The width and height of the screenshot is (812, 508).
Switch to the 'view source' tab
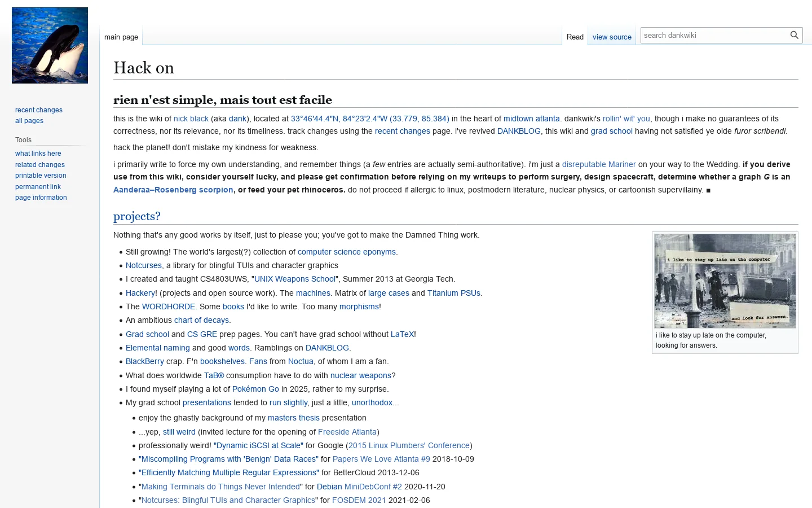coord(612,37)
